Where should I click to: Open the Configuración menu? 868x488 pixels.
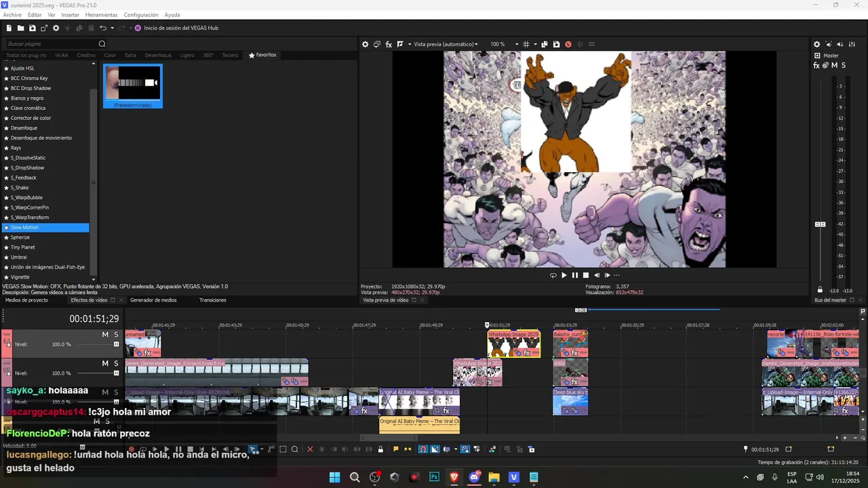click(141, 15)
